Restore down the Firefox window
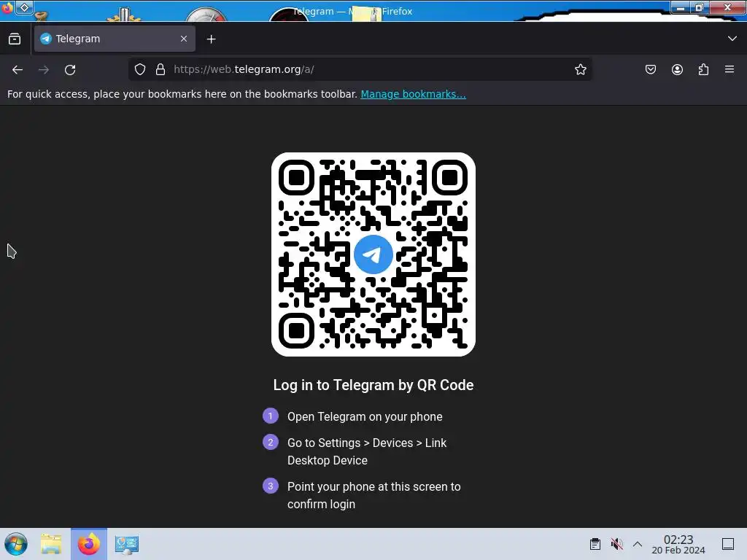Image resolution: width=747 pixels, height=560 pixels. (700, 7)
